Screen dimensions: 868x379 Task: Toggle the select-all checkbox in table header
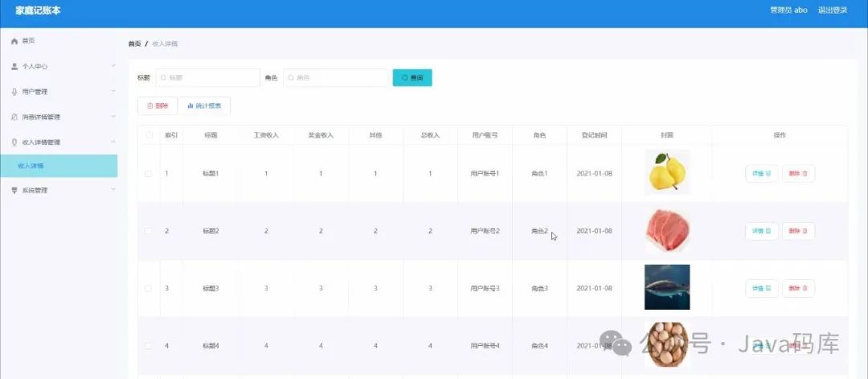(149, 134)
